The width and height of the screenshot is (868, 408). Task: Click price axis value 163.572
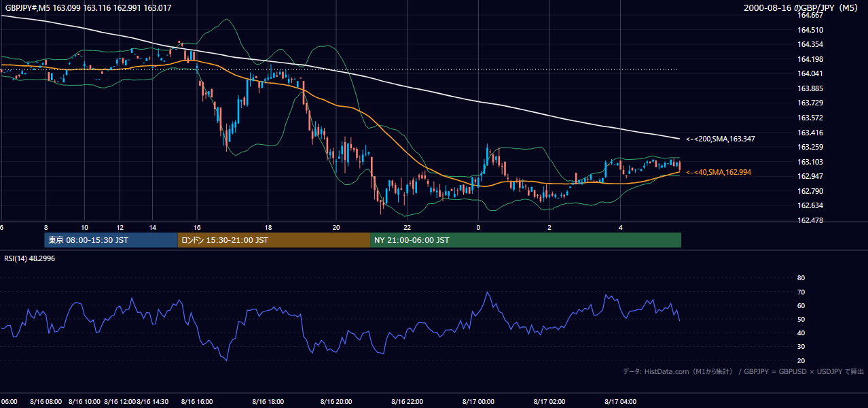tap(810, 118)
